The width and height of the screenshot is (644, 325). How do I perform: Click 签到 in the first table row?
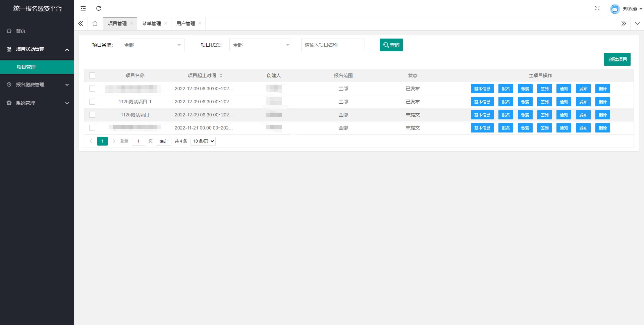point(545,89)
